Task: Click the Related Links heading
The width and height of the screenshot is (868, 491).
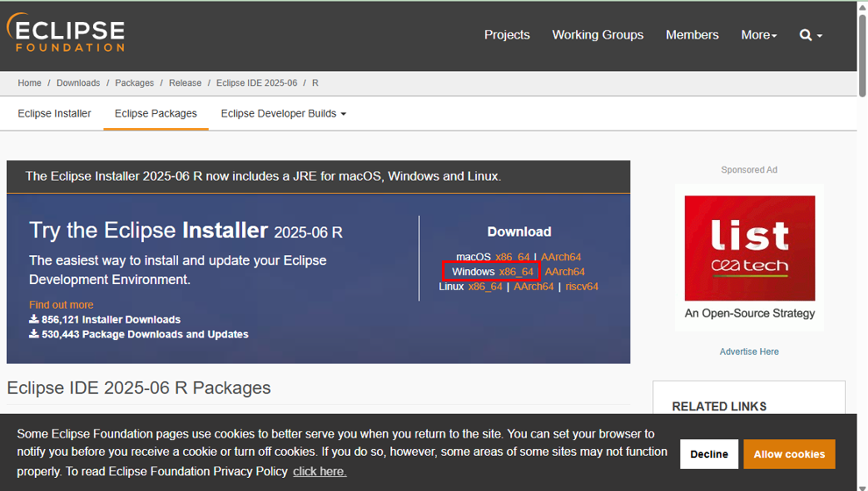Action: [719, 406]
